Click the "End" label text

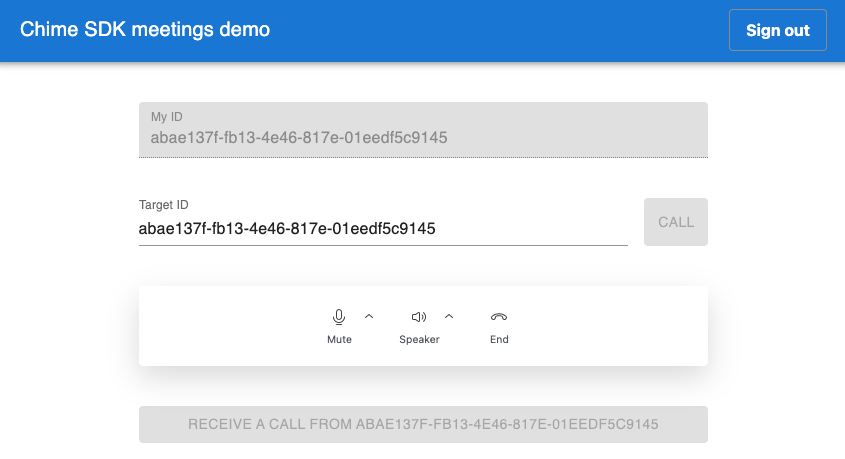(x=499, y=339)
